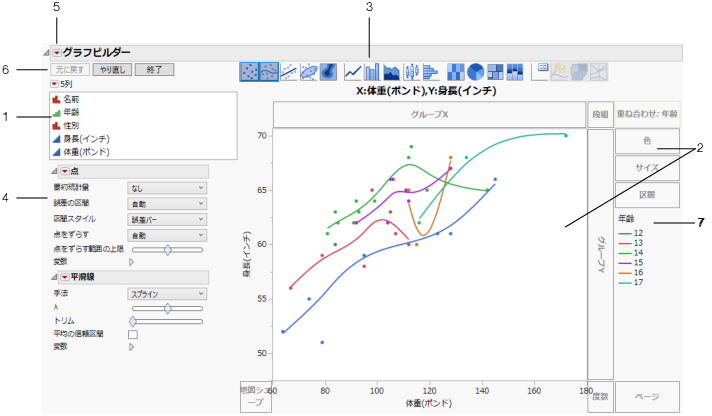Screen dimensions: 712x416
Task: Open the 平滑線 red triangle menu
Action: point(65,277)
